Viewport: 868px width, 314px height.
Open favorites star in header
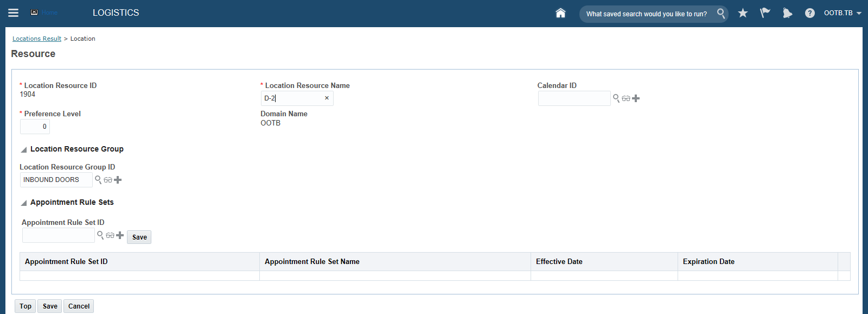pyautogui.click(x=743, y=13)
